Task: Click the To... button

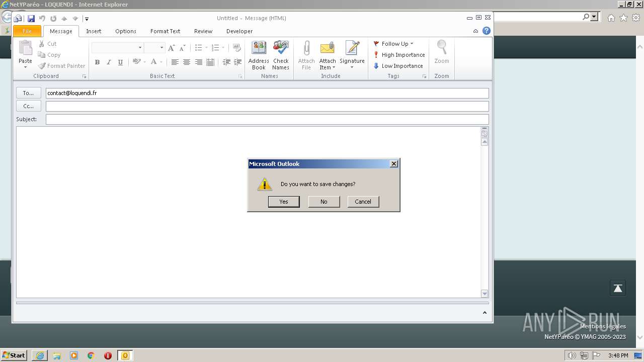Action: click(x=28, y=93)
